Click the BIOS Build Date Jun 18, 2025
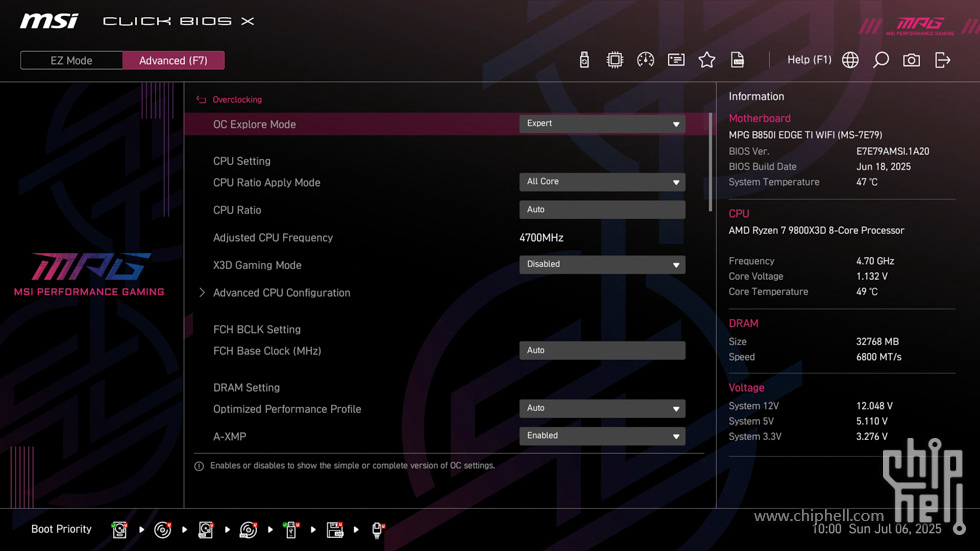Viewport: 980px width, 551px height. coord(883,167)
